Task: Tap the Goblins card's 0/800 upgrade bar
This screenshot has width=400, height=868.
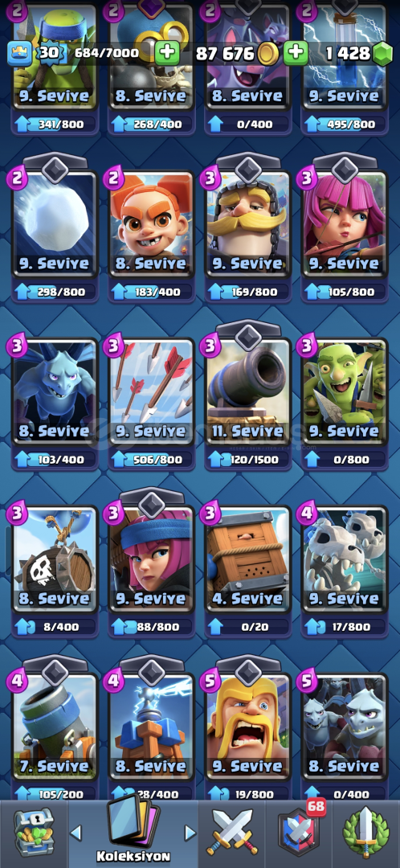Action: pyautogui.click(x=345, y=459)
